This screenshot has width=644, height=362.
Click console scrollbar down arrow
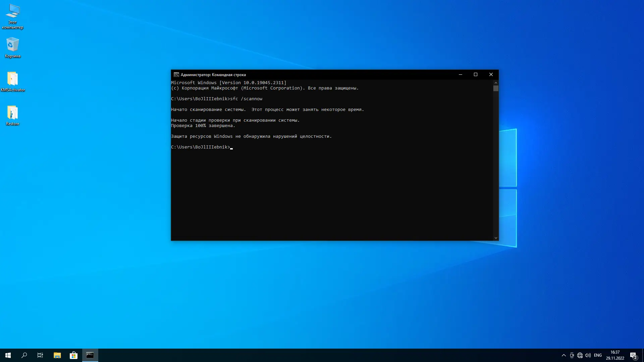point(496,238)
